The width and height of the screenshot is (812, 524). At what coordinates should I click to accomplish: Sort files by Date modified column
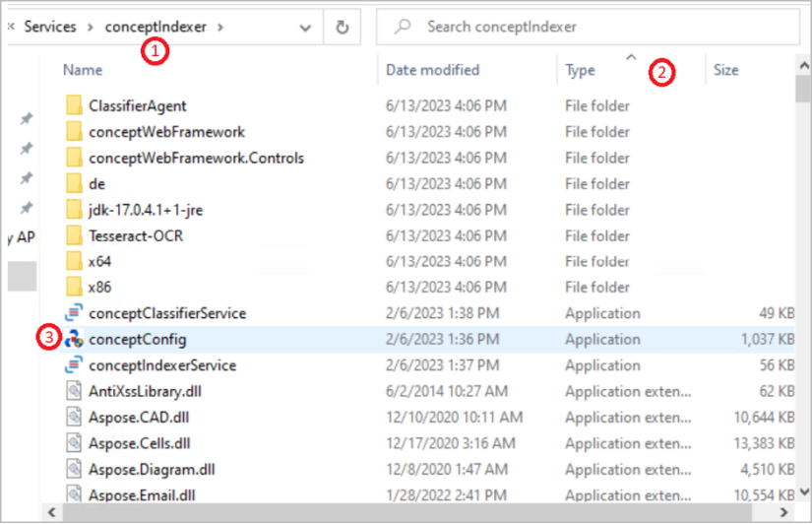[432, 70]
